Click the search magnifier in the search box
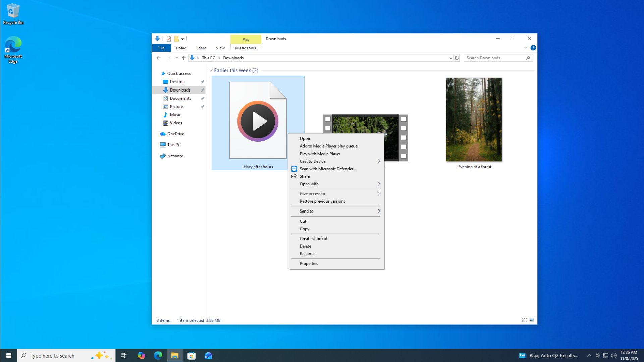644x362 pixels. [528, 58]
